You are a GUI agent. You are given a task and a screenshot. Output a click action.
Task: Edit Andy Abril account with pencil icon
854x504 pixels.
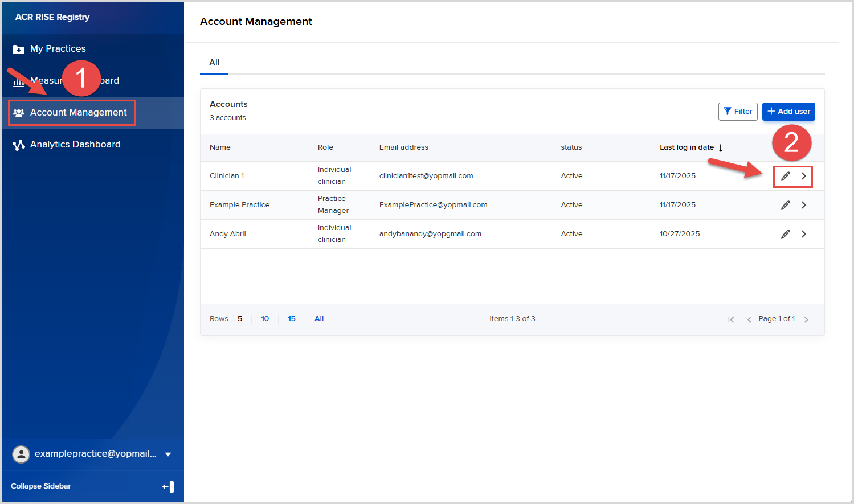[x=786, y=234]
